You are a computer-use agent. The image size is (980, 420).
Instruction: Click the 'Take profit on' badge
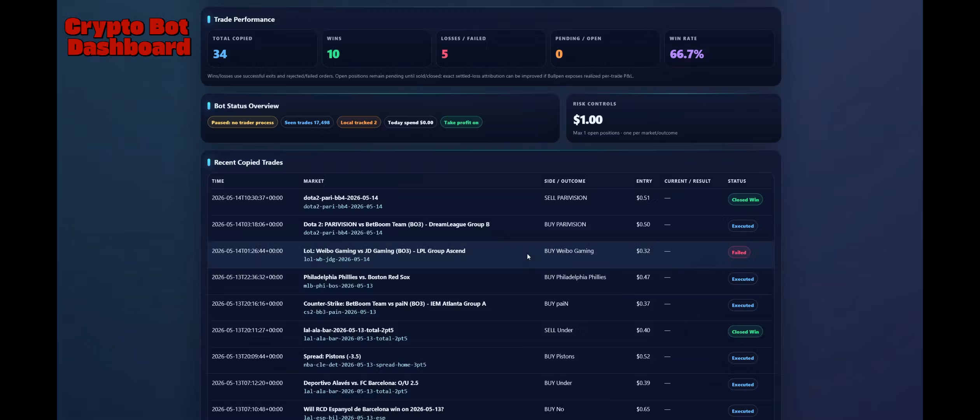(x=461, y=122)
